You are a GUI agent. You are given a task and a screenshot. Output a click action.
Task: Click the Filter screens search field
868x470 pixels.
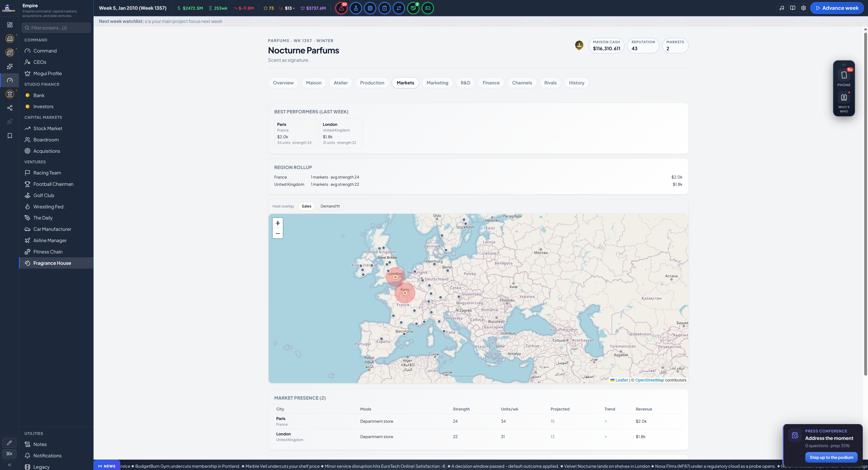pos(56,28)
